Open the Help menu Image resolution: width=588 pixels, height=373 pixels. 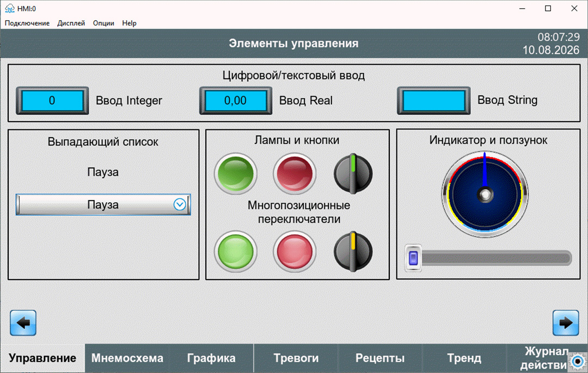(x=130, y=23)
